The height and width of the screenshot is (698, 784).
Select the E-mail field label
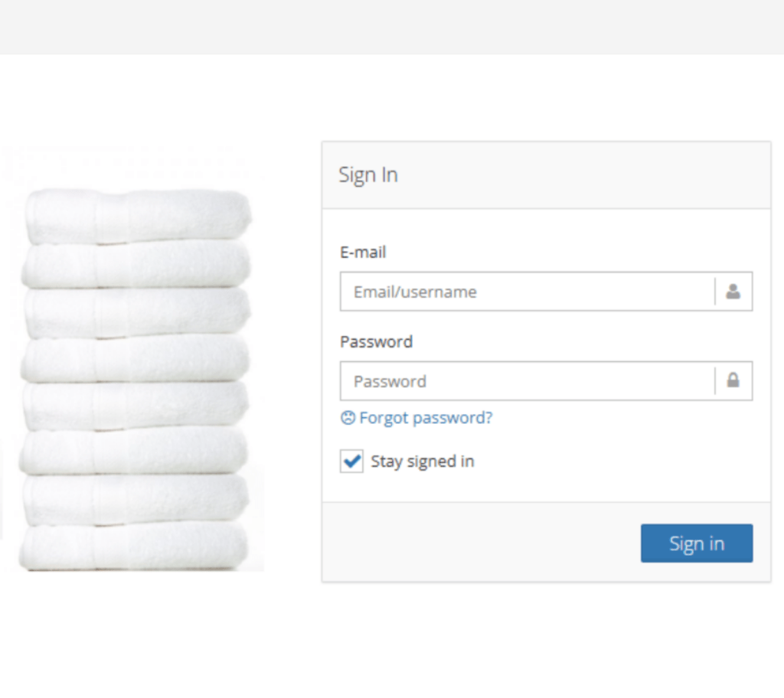tap(363, 253)
